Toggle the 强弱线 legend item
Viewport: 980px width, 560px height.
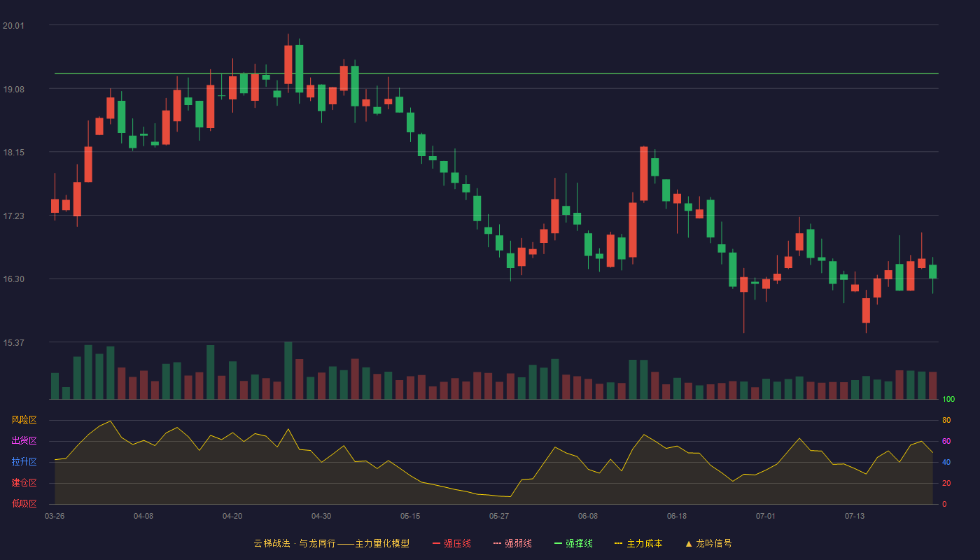512,543
